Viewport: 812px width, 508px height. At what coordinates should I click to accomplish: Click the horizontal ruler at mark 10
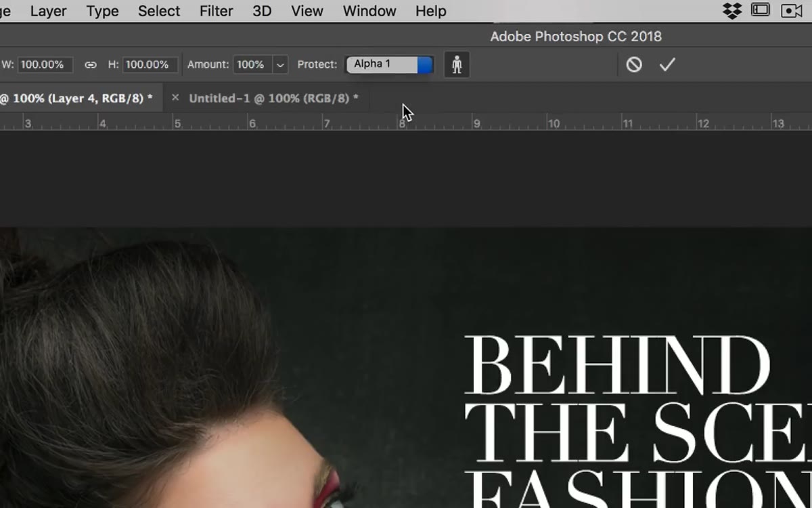554,123
